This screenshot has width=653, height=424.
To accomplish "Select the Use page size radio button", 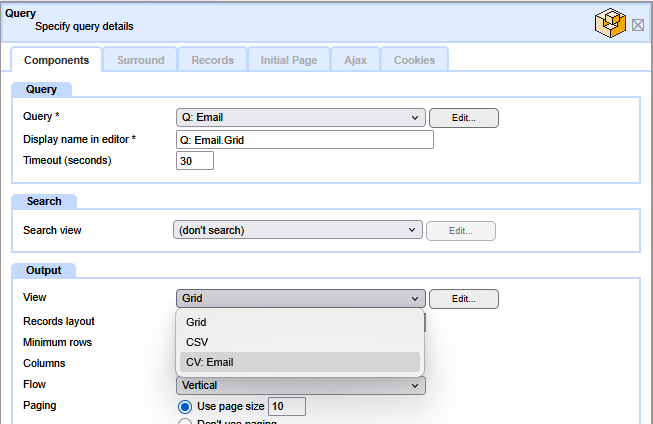I will coord(184,407).
